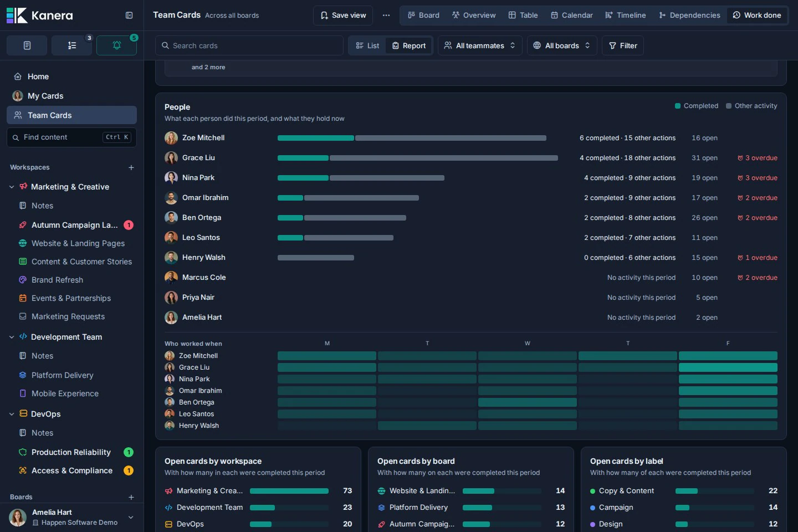This screenshot has width=798, height=532.
Task: Collapse the DevOps workspace
Action: [12, 414]
